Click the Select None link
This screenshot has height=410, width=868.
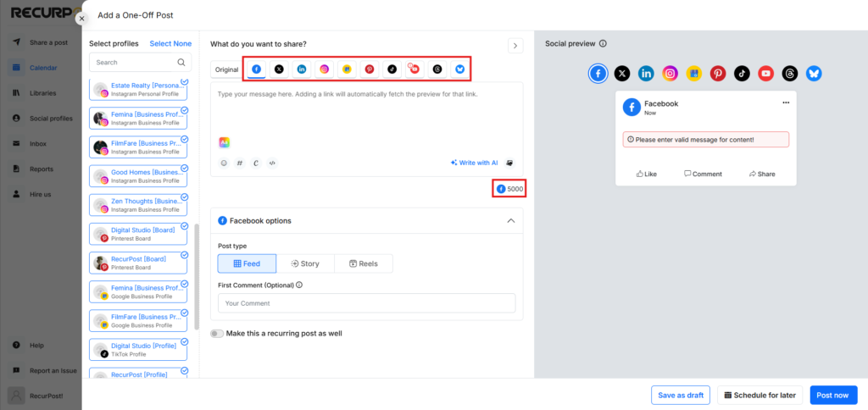tap(170, 44)
